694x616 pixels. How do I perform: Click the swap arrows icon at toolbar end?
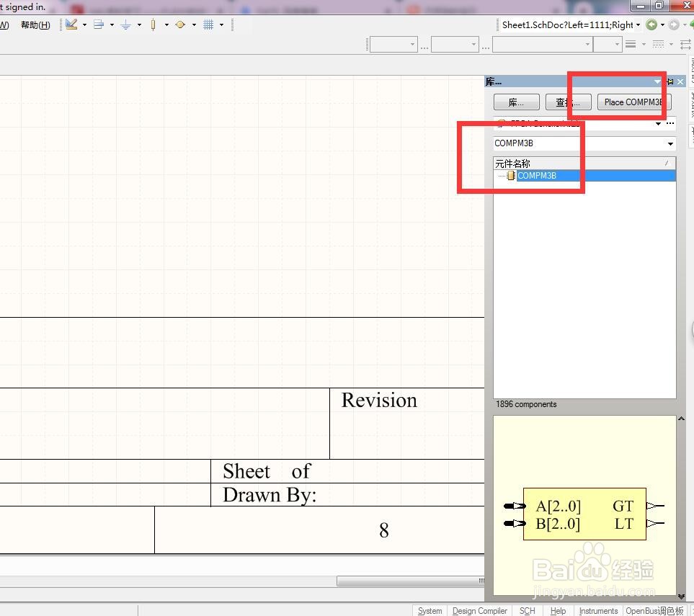coord(685,44)
